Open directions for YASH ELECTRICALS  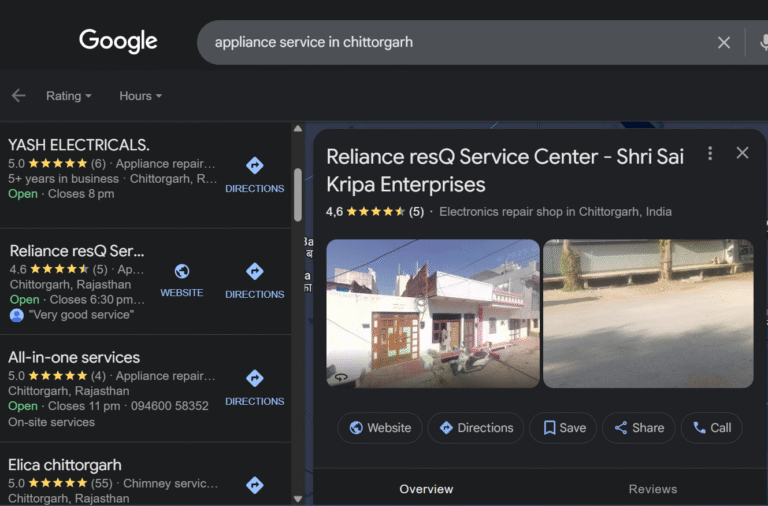254,174
